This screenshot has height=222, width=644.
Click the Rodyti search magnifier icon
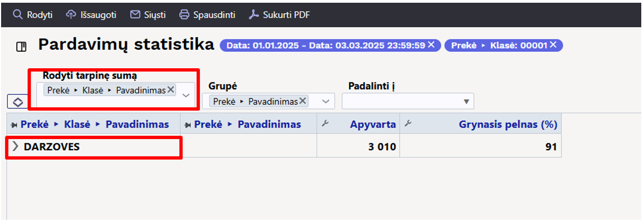(x=17, y=15)
